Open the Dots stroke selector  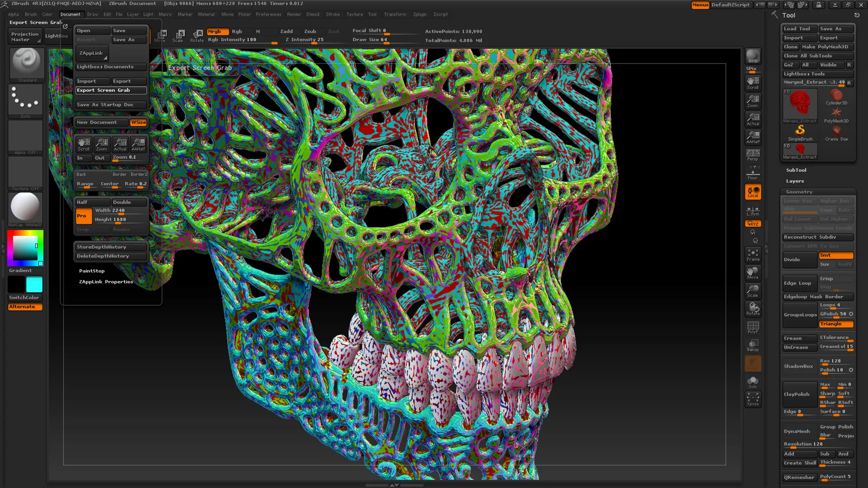[25, 101]
